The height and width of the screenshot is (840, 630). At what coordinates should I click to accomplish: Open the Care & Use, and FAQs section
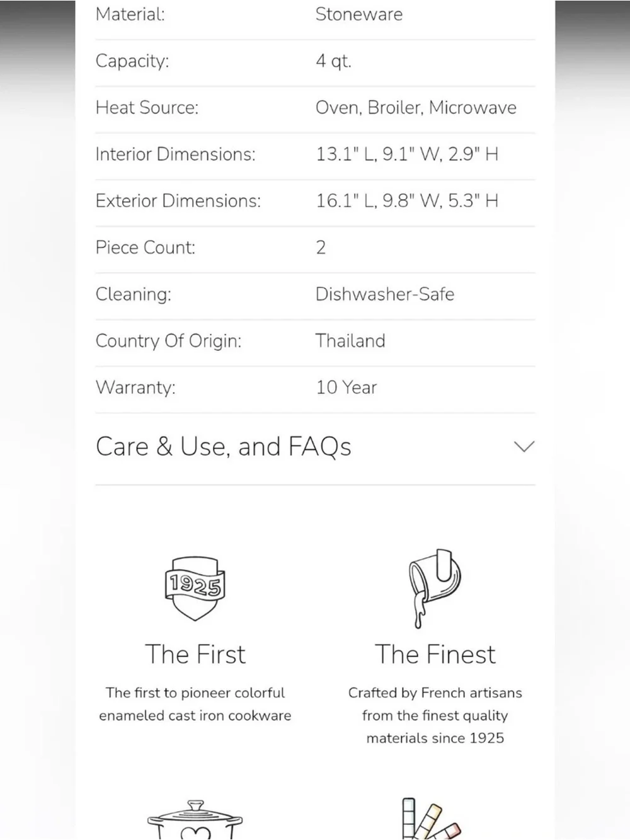tap(315, 447)
